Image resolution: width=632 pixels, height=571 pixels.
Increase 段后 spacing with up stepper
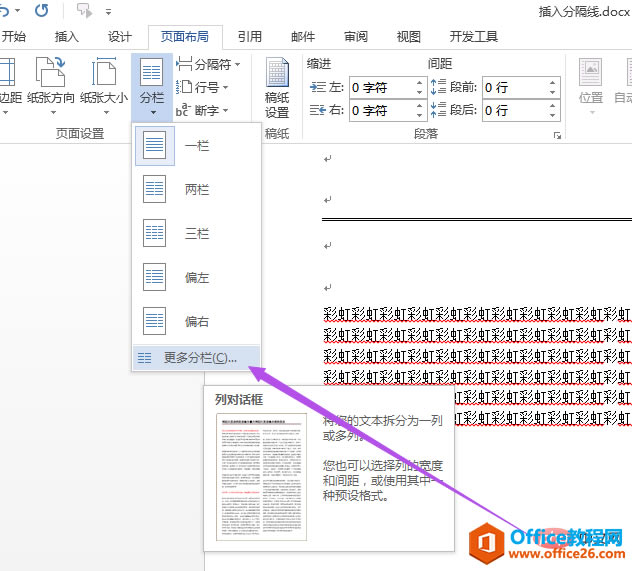pyautogui.click(x=552, y=105)
